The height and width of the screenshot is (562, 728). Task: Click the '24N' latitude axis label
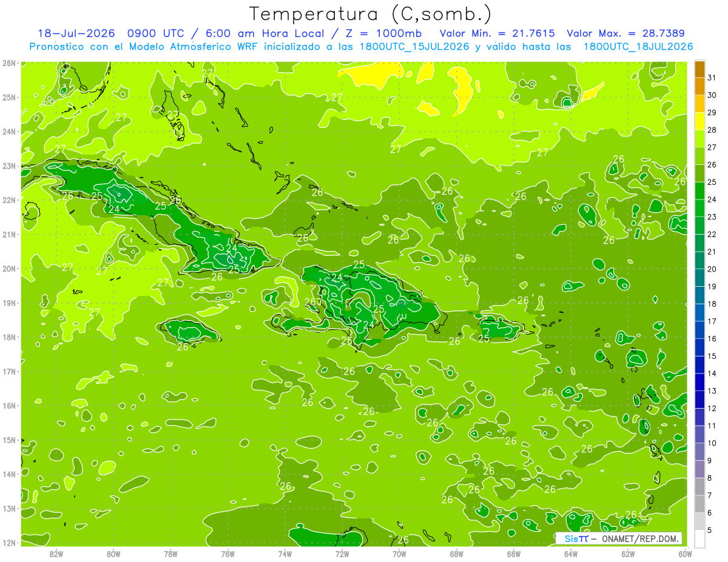8,131
